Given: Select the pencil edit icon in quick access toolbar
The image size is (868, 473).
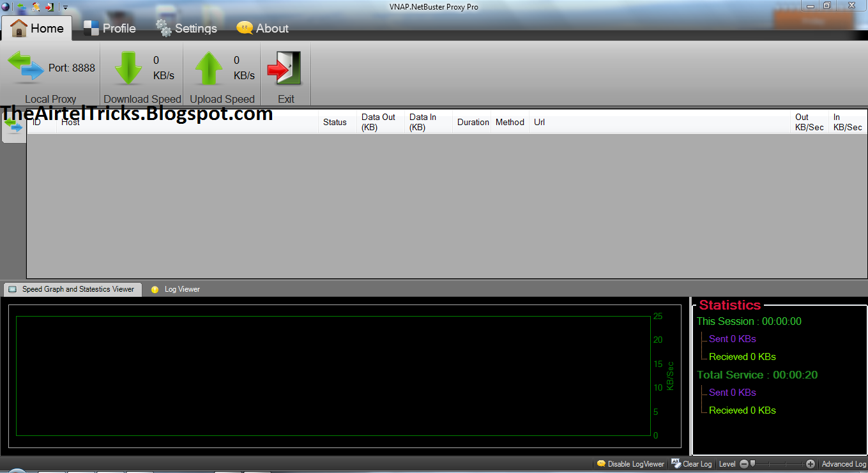Looking at the screenshot, I should [x=36, y=6].
